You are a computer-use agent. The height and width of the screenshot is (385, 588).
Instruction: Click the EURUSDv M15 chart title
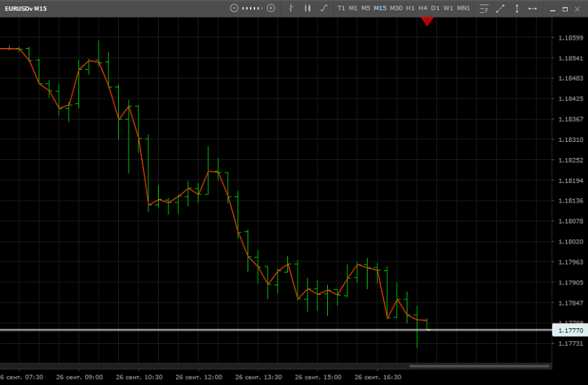pos(26,8)
